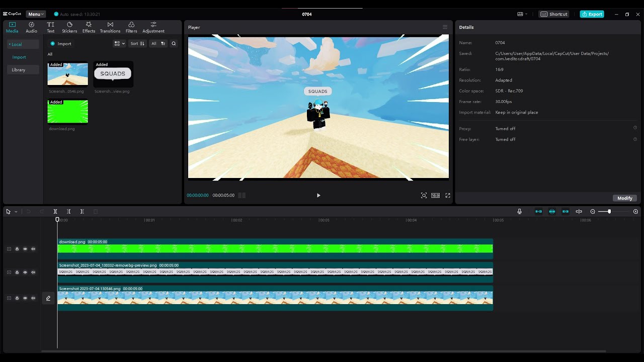Open the grid view mode dropdown
Screen dimensions: 644x362
pos(119,44)
